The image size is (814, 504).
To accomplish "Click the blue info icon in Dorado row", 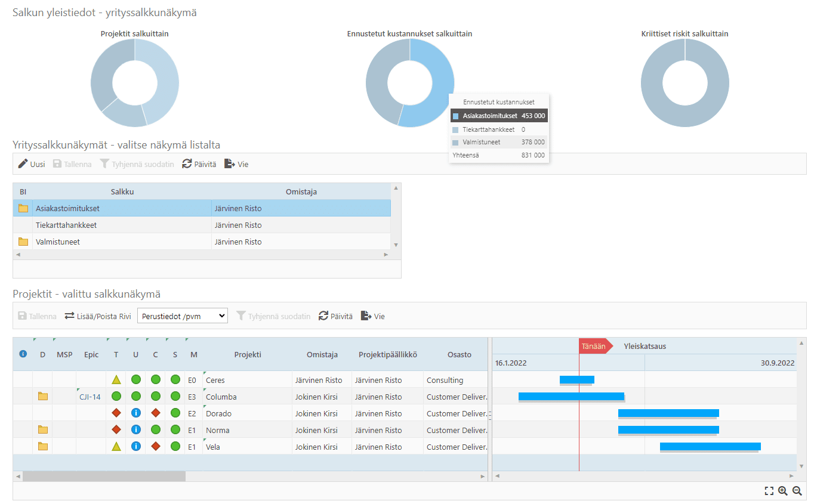I will [x=136, y=413].
